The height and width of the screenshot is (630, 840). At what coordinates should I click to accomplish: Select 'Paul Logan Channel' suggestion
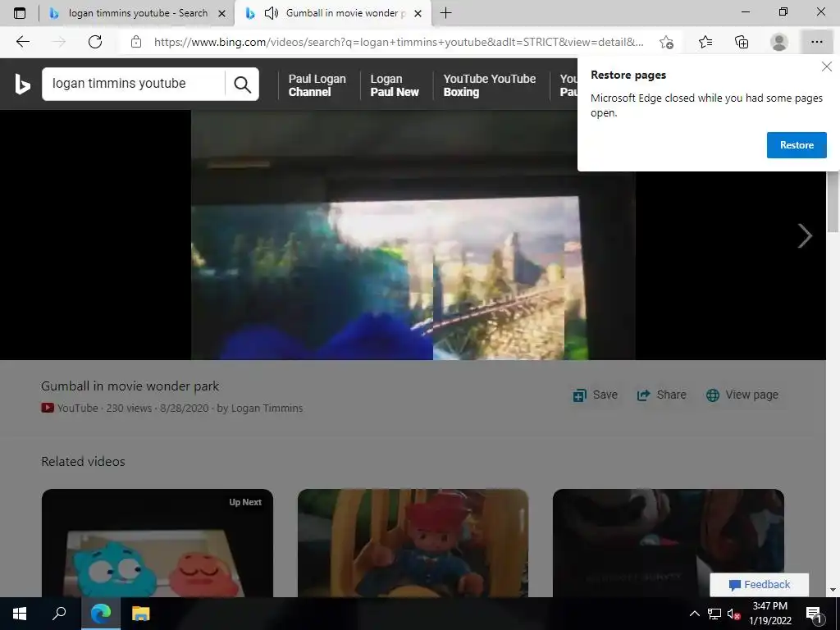317,85
